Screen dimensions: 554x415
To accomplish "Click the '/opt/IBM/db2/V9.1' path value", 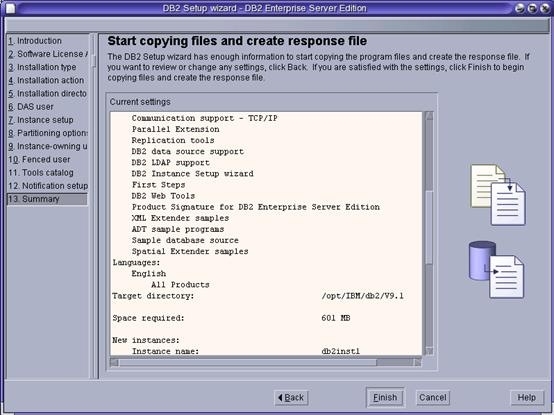I will [x=363, y=296].
